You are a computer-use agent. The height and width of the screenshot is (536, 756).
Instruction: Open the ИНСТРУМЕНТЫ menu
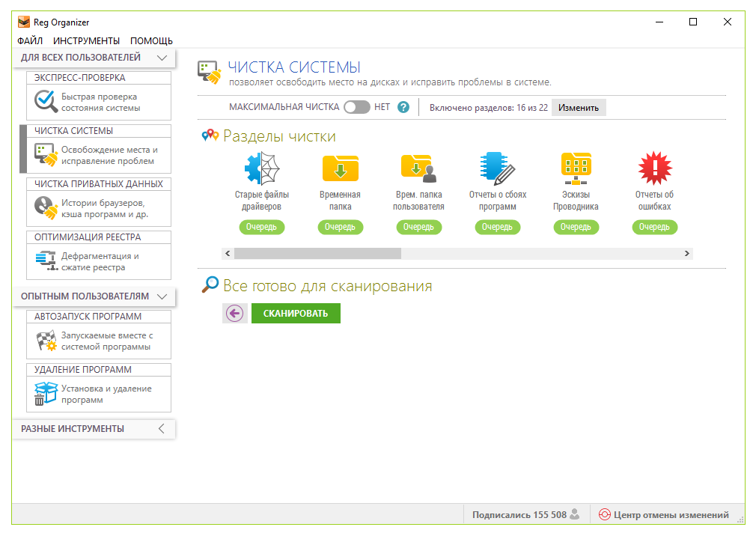point(86,41)
